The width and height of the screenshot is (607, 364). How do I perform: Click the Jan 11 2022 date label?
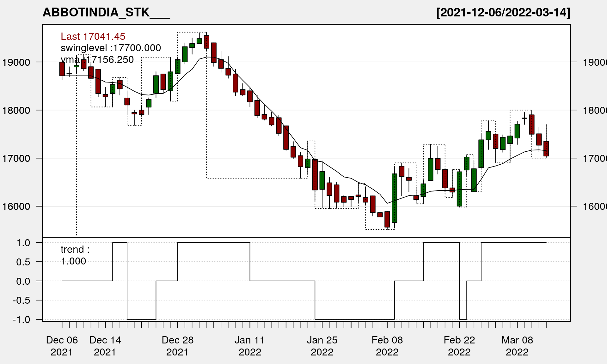click(x=250, y=346)
